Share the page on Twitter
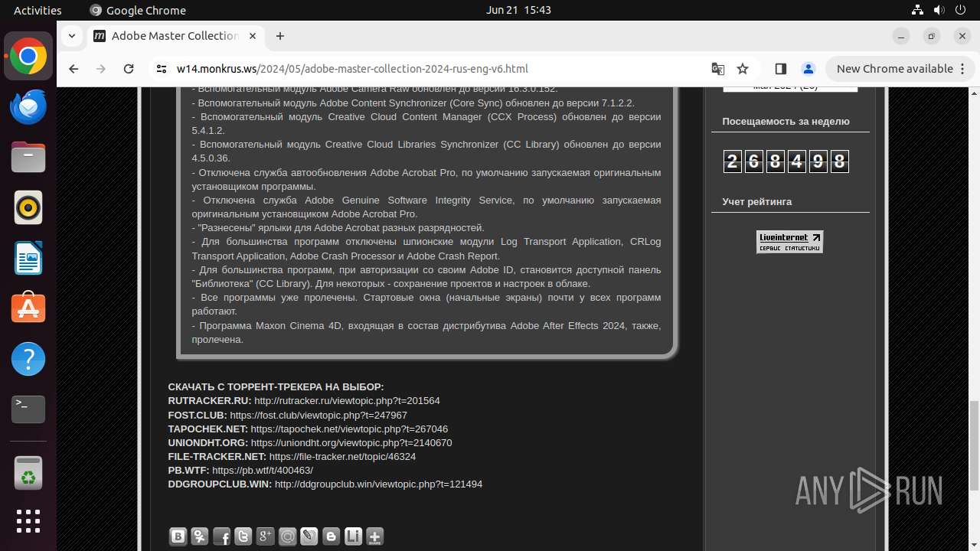Image resolution: width=980 pixels, height=551 pixels. click(243, 536)
